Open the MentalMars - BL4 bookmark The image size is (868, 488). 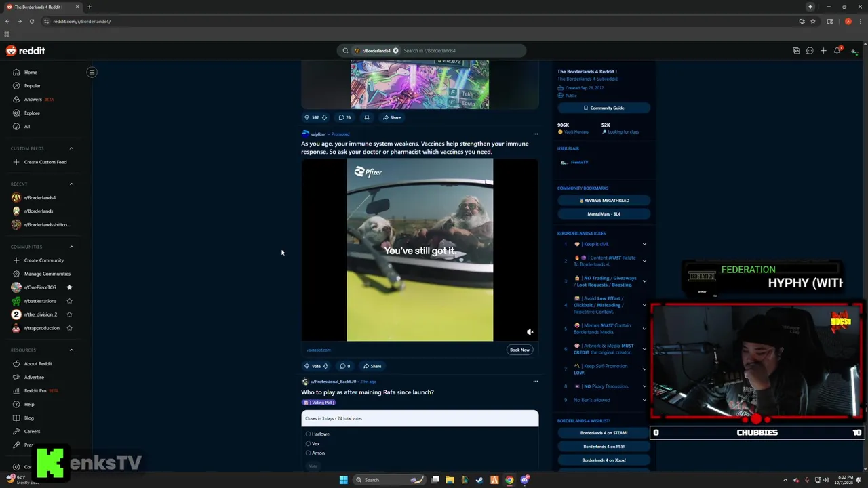604,214
